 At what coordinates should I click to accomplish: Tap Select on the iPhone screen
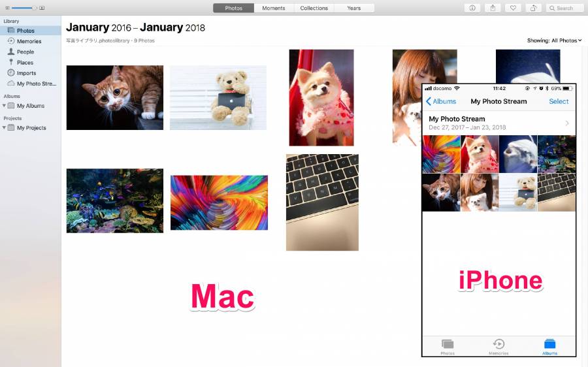point(559,101)
